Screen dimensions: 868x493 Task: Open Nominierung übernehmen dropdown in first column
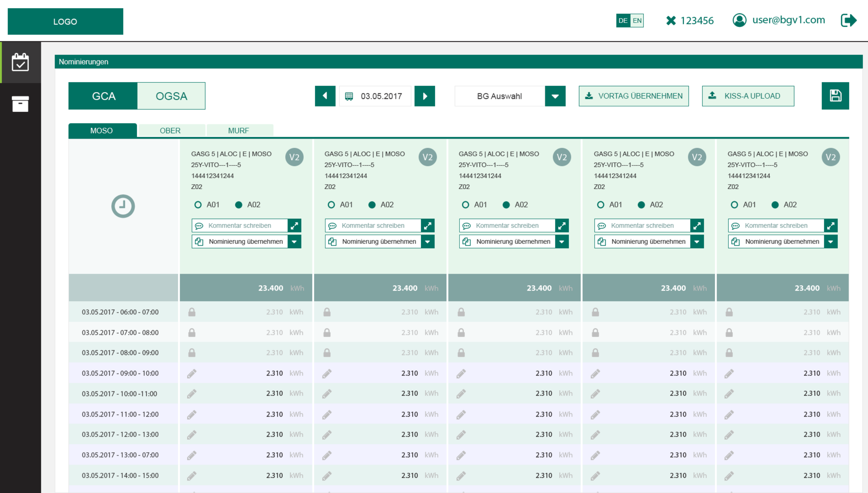(x=294, y=242)
